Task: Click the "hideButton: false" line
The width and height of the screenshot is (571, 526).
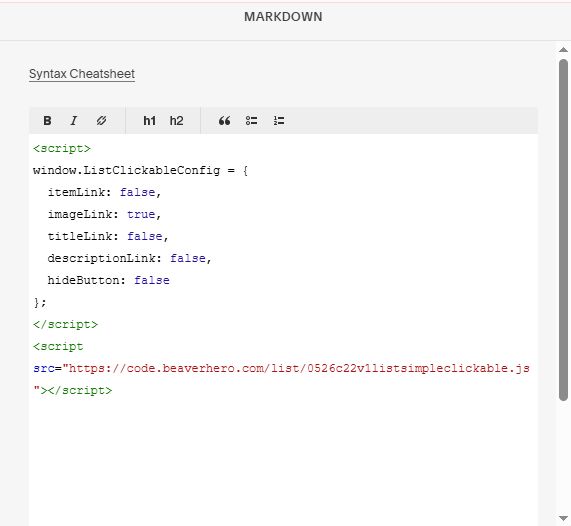Action: [109, 280]
